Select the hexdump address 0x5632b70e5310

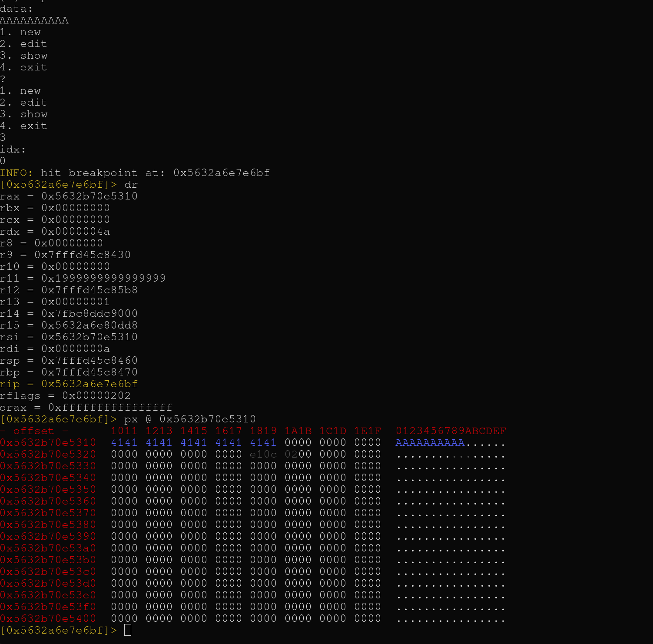(x=48, y=443)
